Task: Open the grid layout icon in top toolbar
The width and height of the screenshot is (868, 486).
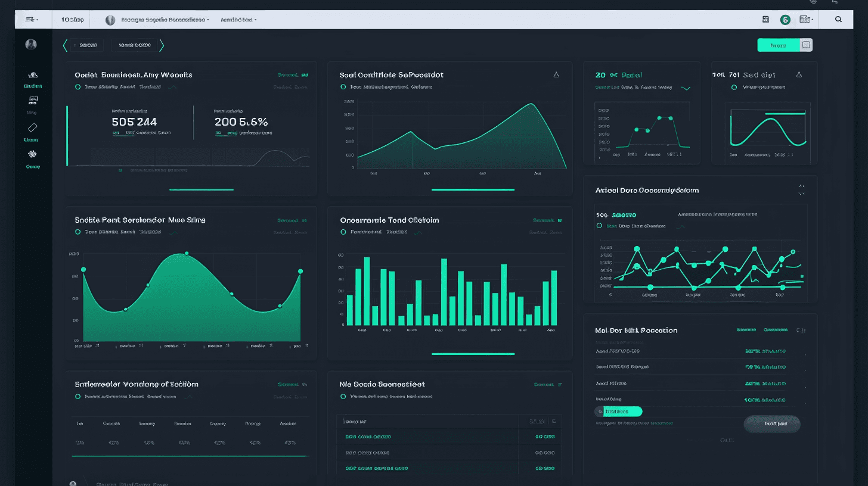Action: pos(765,19)
